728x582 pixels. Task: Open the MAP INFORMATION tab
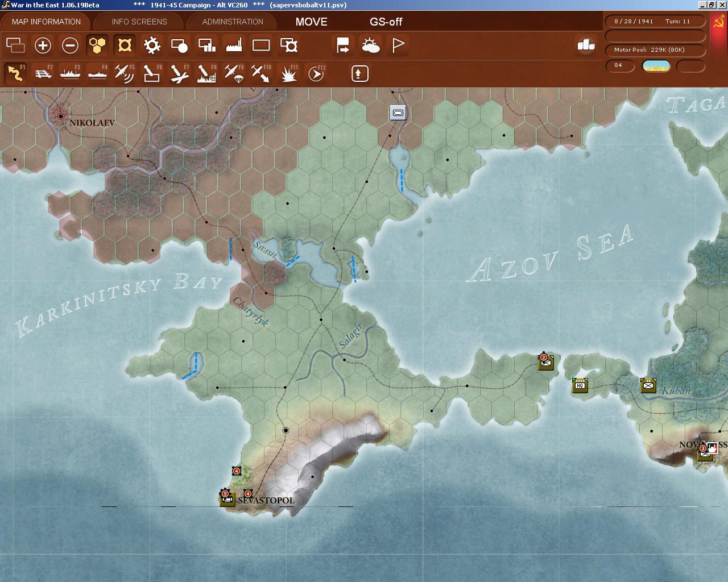tap(46, 22)
